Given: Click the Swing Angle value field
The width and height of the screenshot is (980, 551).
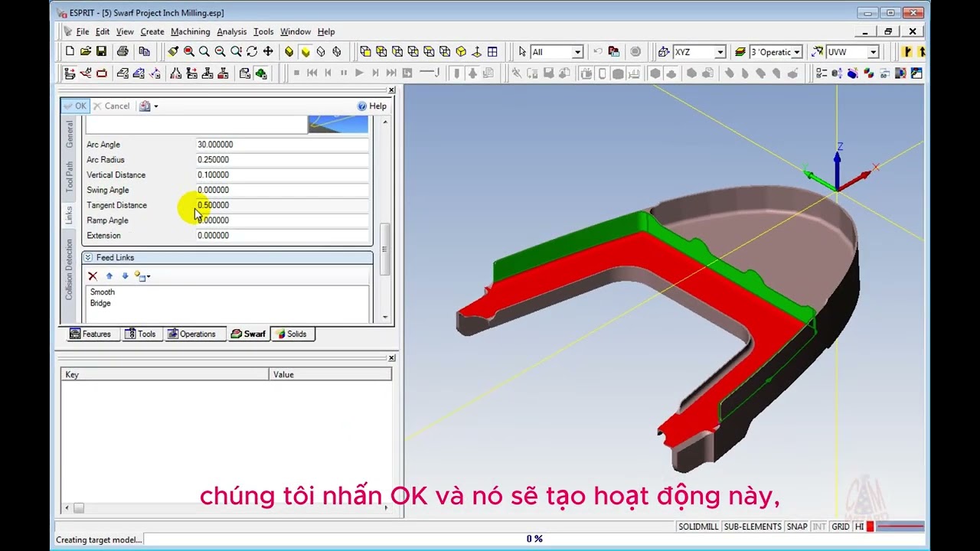Looking at the screenshot, I should tap(282, 190).
